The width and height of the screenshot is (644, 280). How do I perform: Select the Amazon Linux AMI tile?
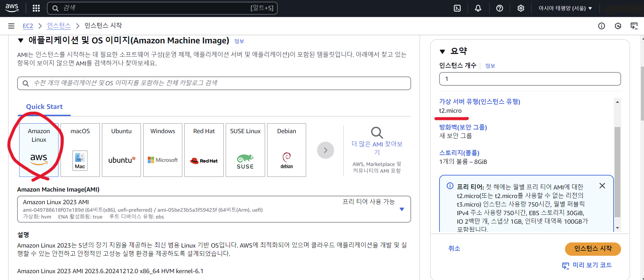[39, 150]
